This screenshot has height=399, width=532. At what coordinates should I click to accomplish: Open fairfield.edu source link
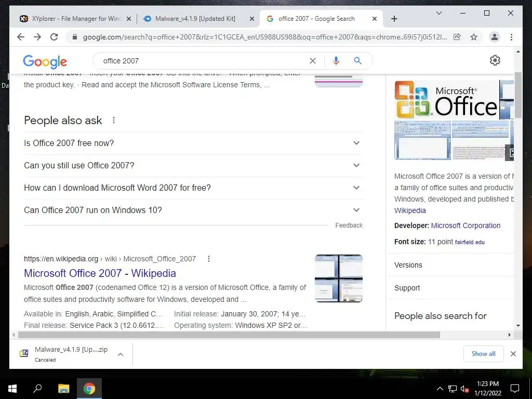click(470, 242)
